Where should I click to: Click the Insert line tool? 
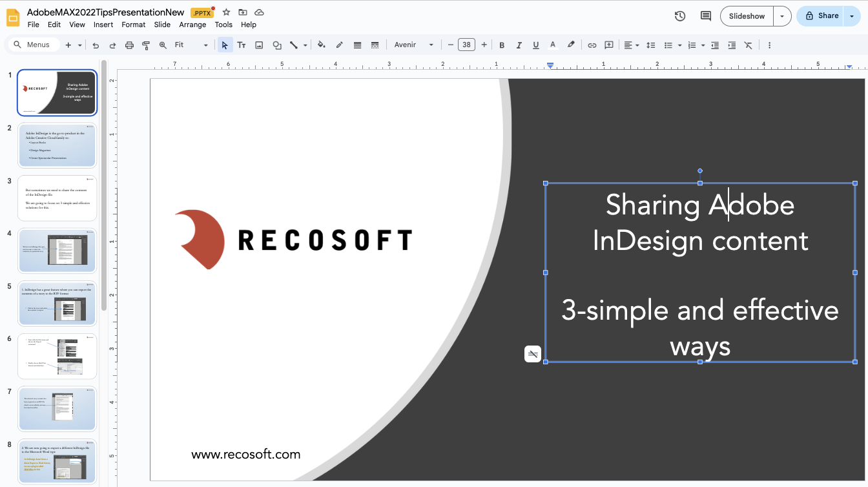[x=293, y=45]
